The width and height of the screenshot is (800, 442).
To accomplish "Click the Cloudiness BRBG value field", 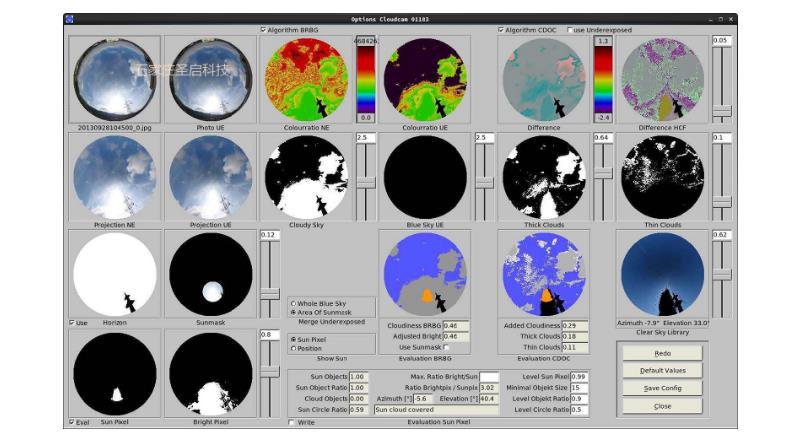I will (x=456, y=326).
